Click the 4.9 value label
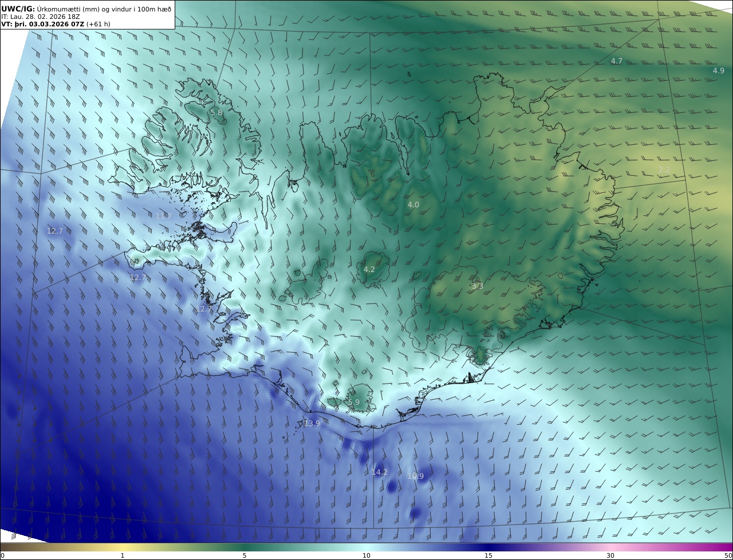The width and height of the screenshot is (733, 560). pyautogui.click(x=718, y=70)
